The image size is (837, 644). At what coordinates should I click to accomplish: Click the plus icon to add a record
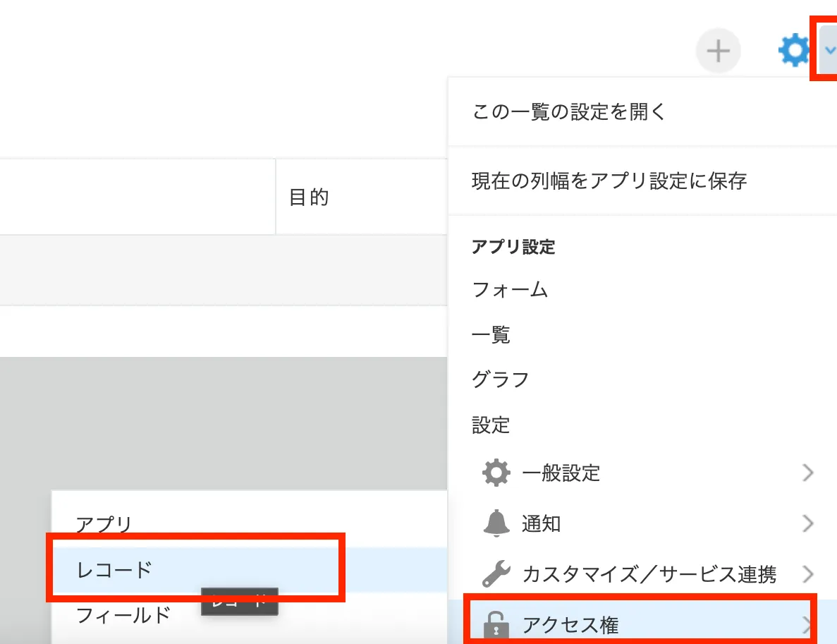click(718, 51)
